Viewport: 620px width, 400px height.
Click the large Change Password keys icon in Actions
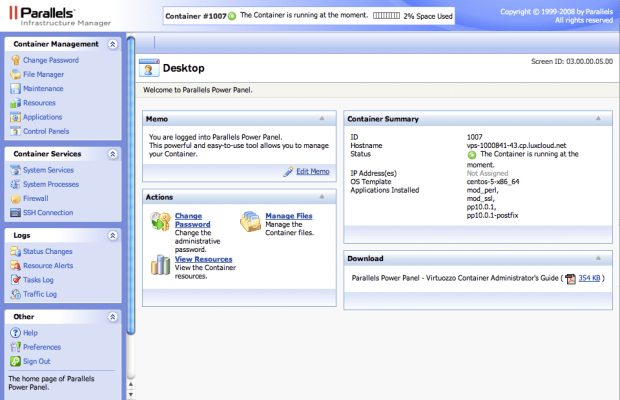click(160, 221)
